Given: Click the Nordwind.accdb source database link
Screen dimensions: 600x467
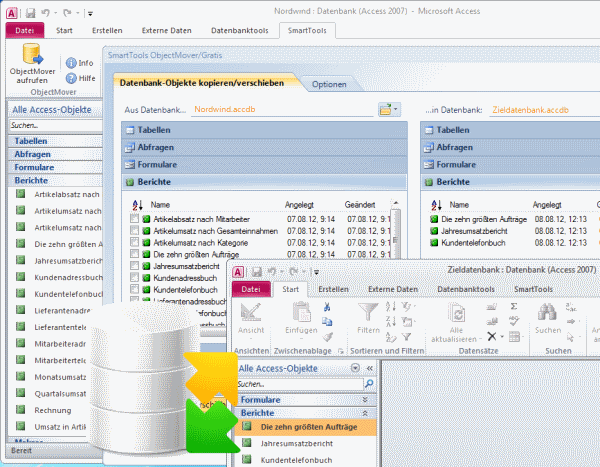Looking at the screenshot, I should click(225, 109).
